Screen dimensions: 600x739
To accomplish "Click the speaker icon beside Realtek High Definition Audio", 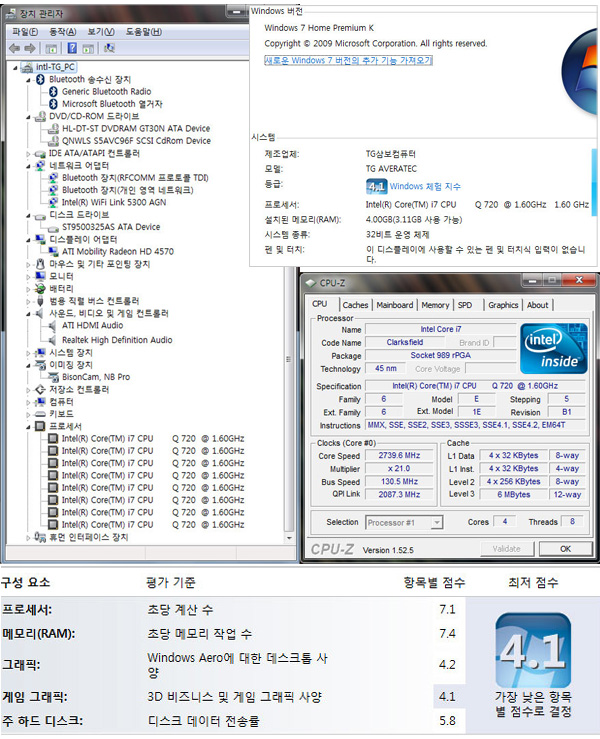I will (x=53, y=340).
